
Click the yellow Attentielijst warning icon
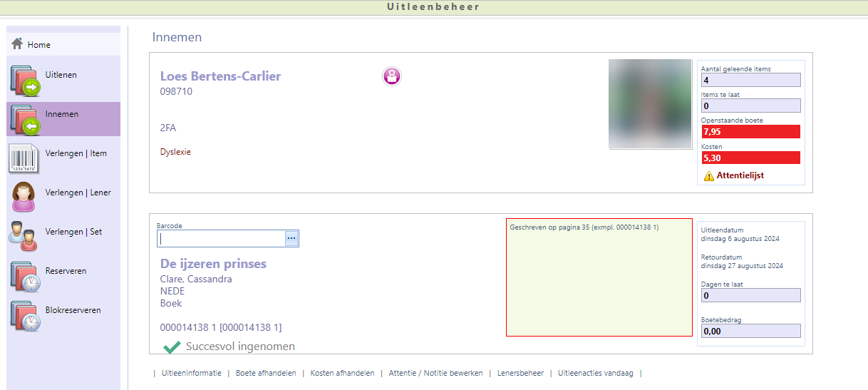click(x=708, y=175)
